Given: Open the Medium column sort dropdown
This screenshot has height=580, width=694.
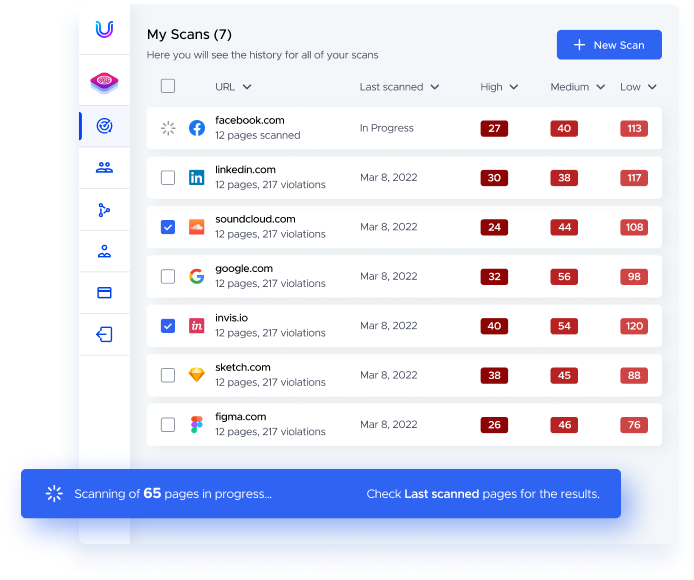Looking at the screenshot, I should click(578, 87).
